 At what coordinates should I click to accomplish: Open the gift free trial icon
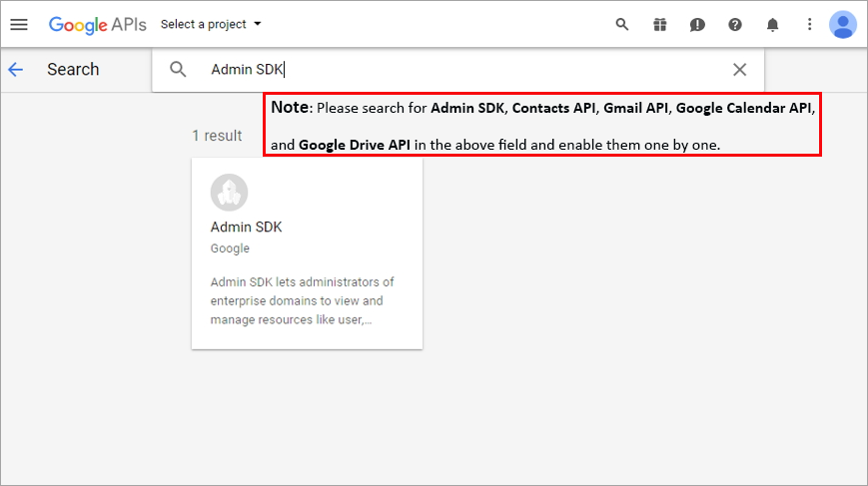click(x=660, y=24)
